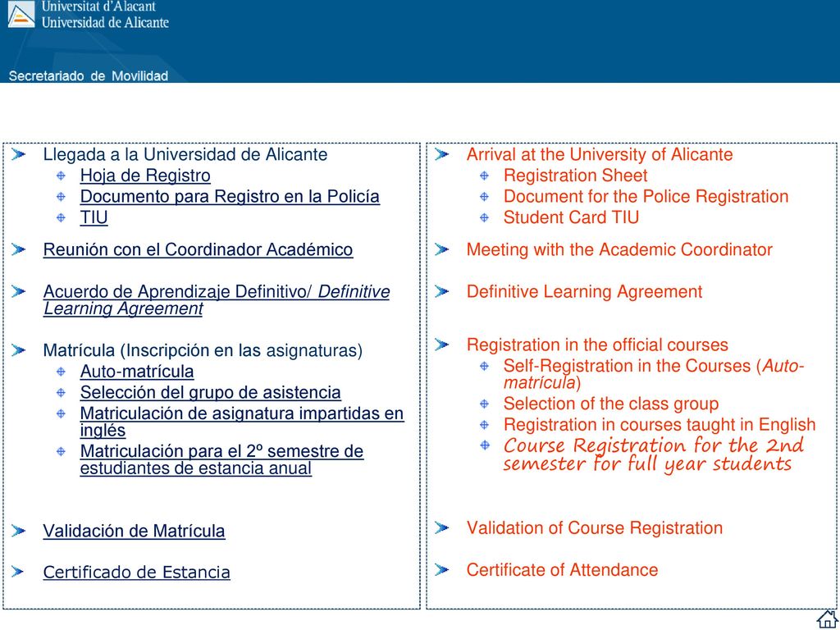This screenshot has width=840, height=630.
Task: Click Registration in the official courses
Action: (x=597, y=345)
